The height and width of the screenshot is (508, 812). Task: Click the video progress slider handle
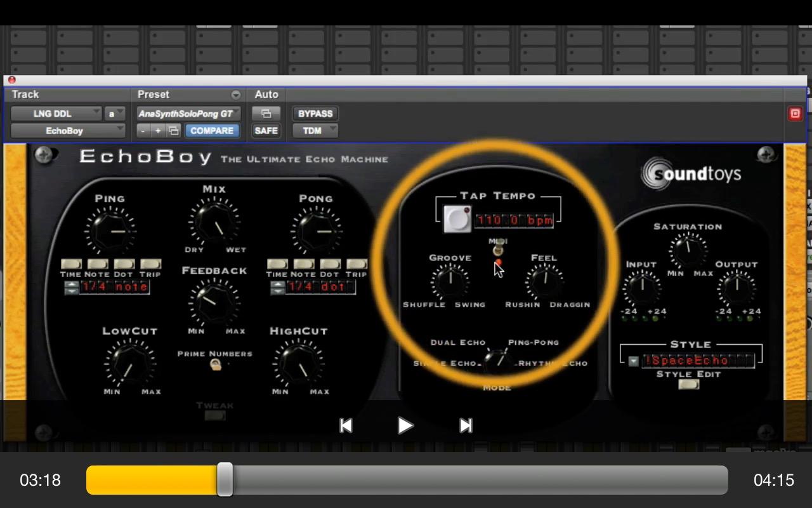[225, 479]
